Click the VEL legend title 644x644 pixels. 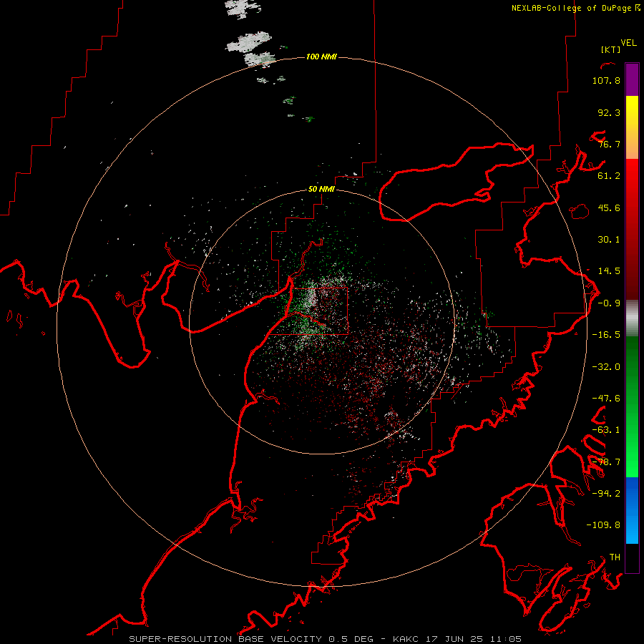coord(628,43)
